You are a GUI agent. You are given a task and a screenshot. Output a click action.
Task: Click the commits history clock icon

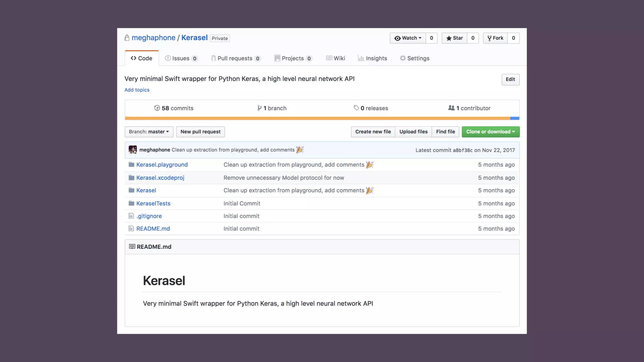pyautogui.click(x=157, y=108)
